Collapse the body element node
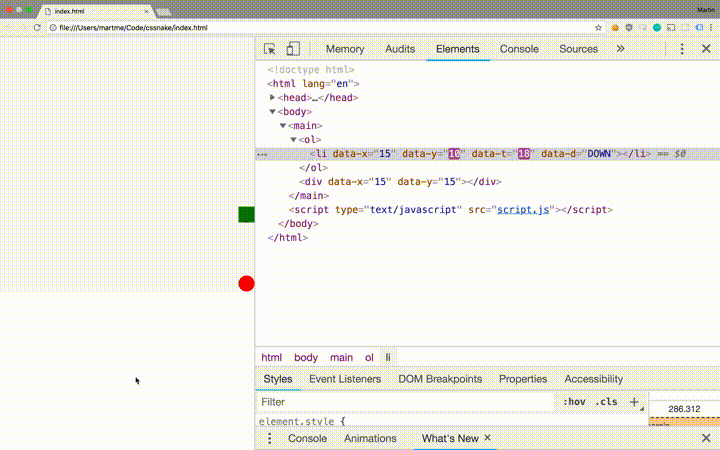The image size is (720, 450). coord(273,112)
